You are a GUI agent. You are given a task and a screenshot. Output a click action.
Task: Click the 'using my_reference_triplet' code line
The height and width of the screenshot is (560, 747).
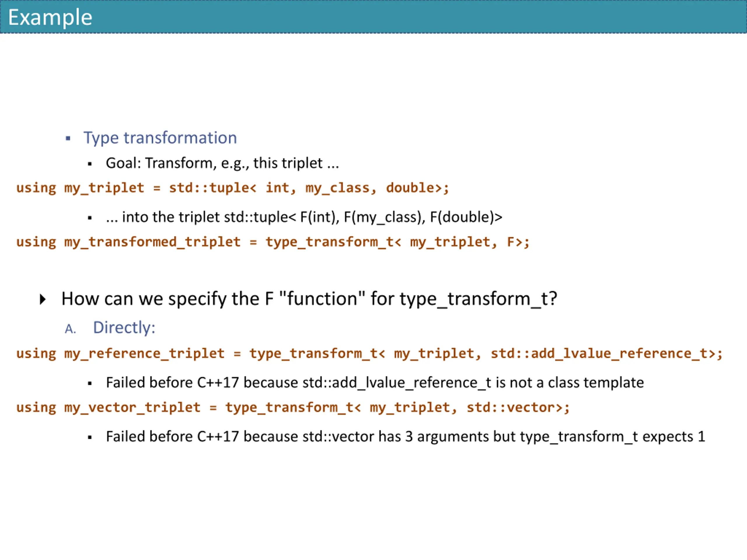point(369,354)
